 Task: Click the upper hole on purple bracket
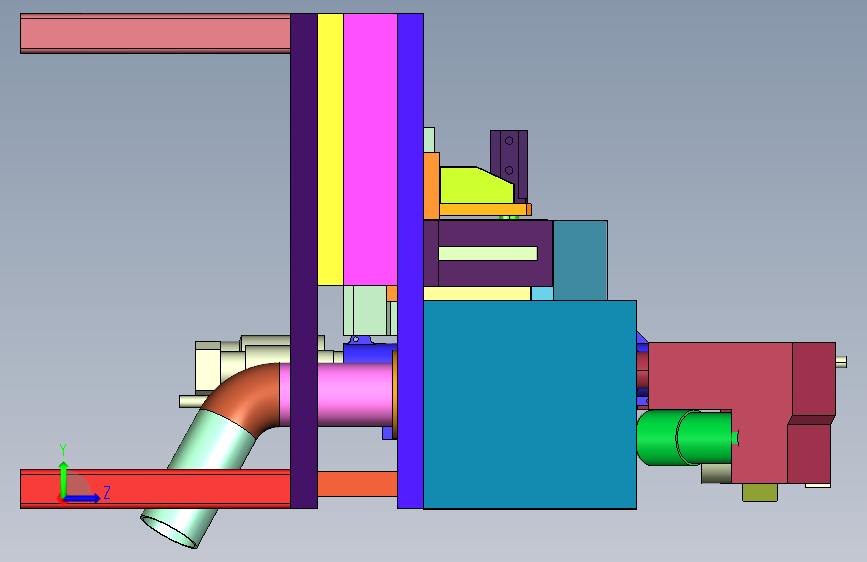coord(509,140)
